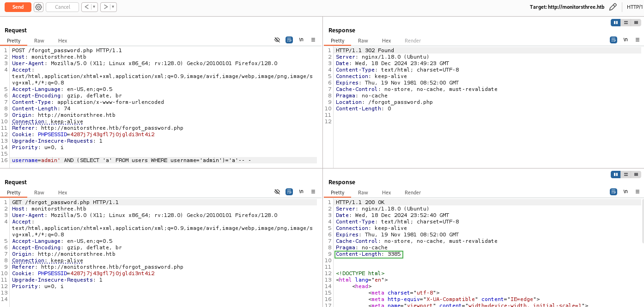
Task: Toggle \n show newlines in 302 Found response panel
Action: [x=626, y=40]
